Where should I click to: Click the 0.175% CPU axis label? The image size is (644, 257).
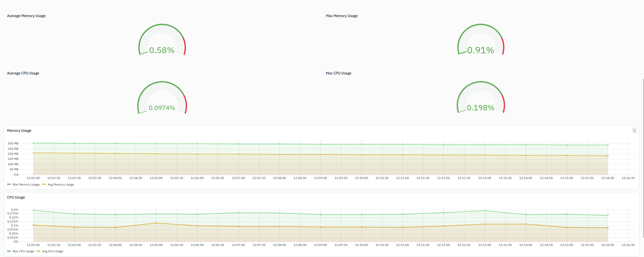click(x=13, y=213)
